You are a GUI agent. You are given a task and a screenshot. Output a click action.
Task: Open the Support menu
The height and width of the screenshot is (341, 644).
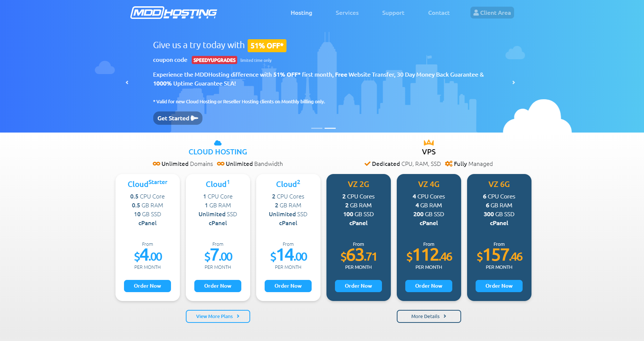click(393, 13)
